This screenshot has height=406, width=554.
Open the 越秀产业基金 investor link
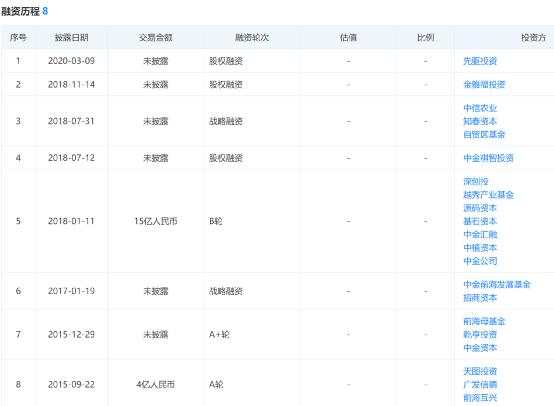[488, 195]
